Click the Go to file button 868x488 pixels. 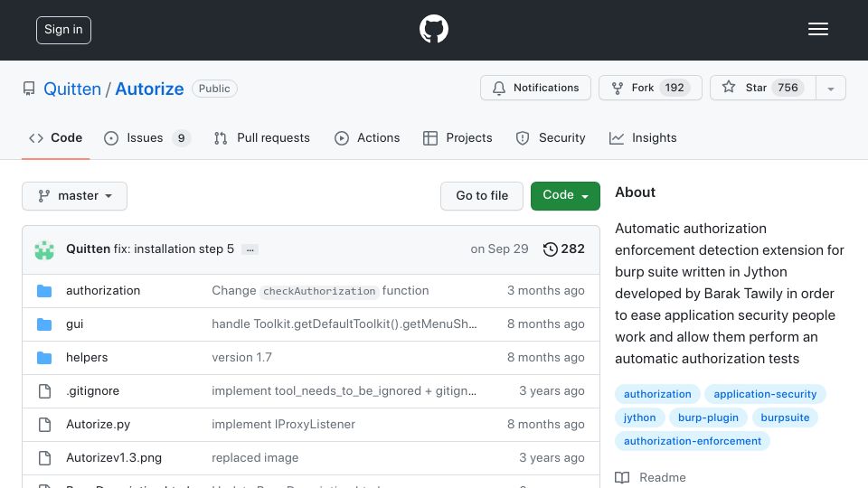point(482,196)
